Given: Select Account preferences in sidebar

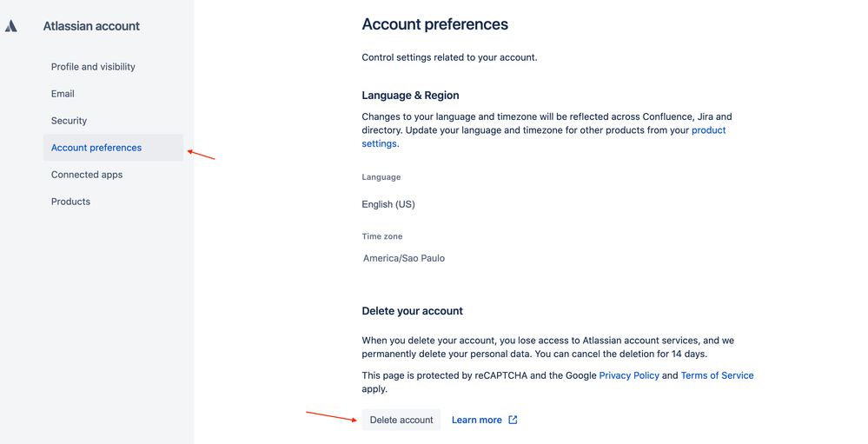Looking at the screenshot, I should 96,148.
